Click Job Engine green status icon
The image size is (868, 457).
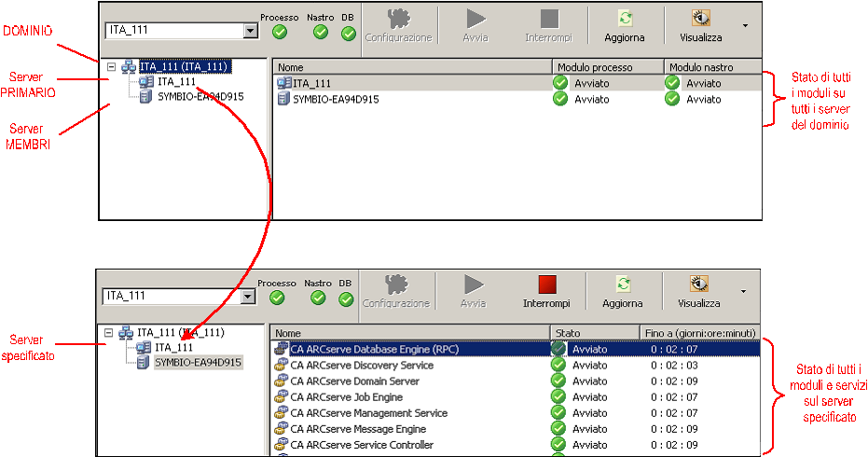558,397
